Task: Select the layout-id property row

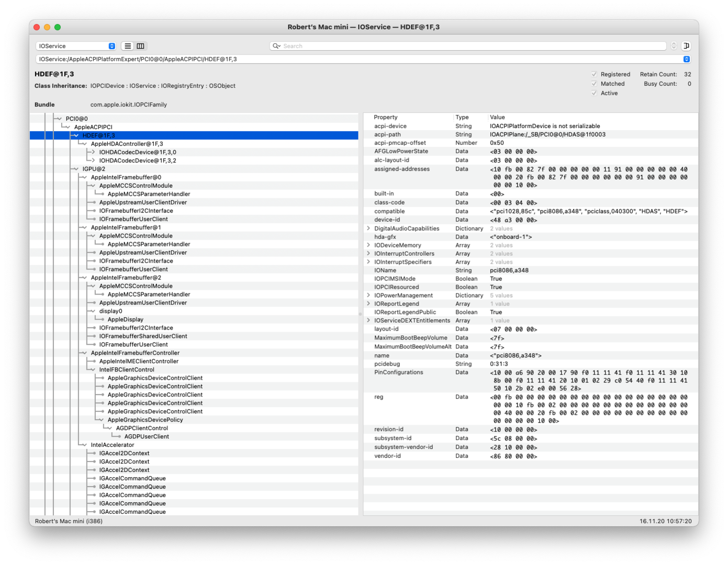Action: 531,329
